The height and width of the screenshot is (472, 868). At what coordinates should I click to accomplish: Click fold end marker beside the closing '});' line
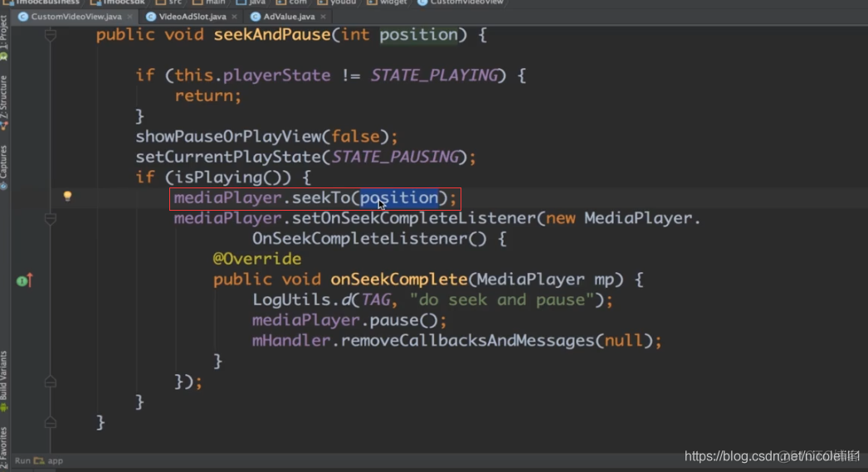[51, 382]
